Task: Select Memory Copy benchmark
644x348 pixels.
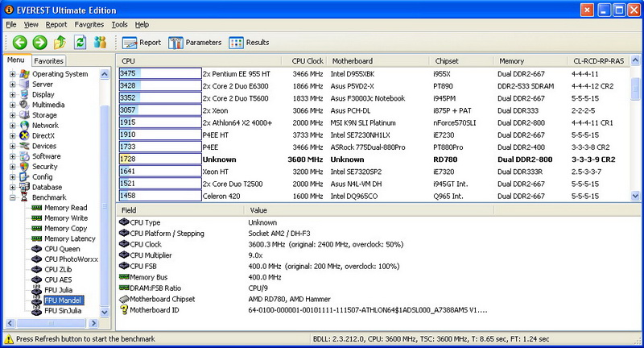Action: point(66,229)
